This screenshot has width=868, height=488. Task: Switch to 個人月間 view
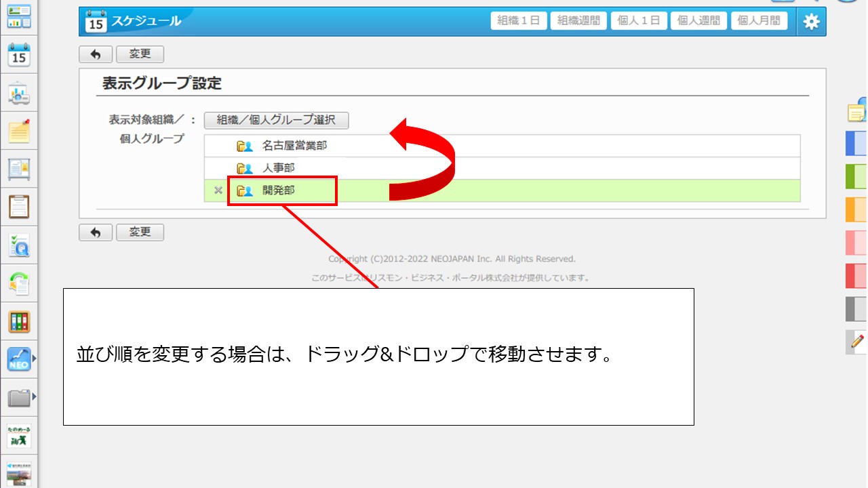coord(759,21)
